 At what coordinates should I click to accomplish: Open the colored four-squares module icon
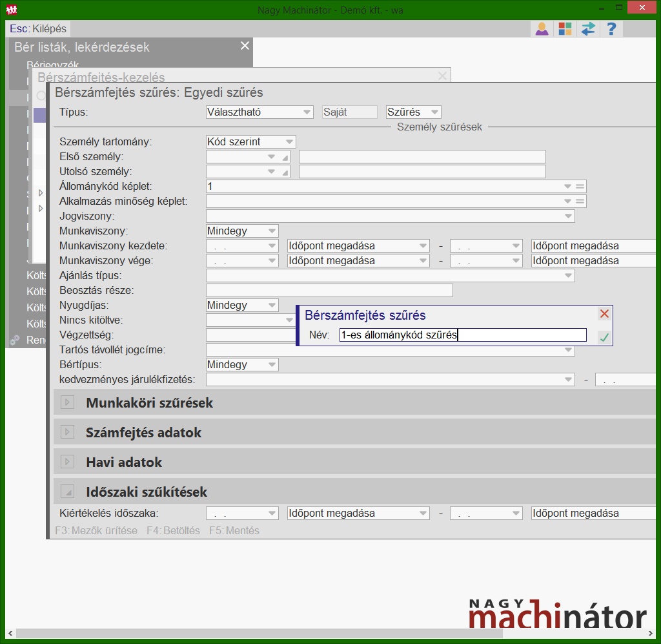click(x=565, y=29)
